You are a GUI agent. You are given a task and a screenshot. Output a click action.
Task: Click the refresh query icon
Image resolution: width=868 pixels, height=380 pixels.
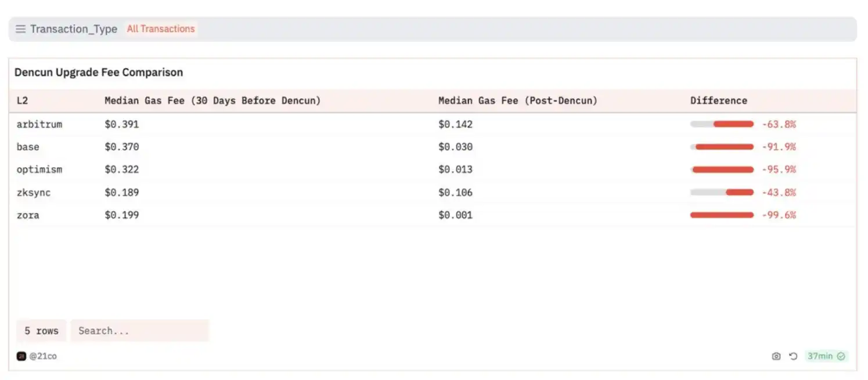(793, 356)
